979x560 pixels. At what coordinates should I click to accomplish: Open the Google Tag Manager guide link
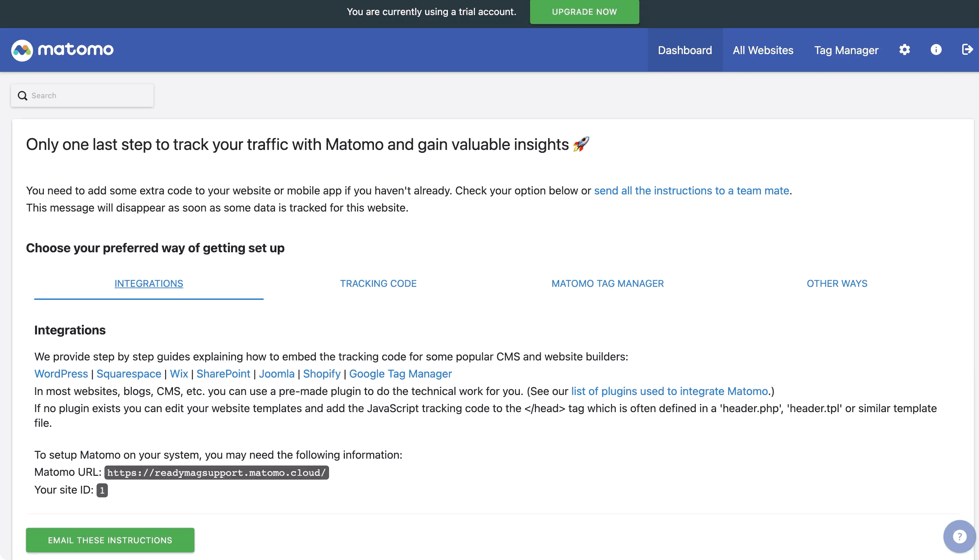click(400, 374)
